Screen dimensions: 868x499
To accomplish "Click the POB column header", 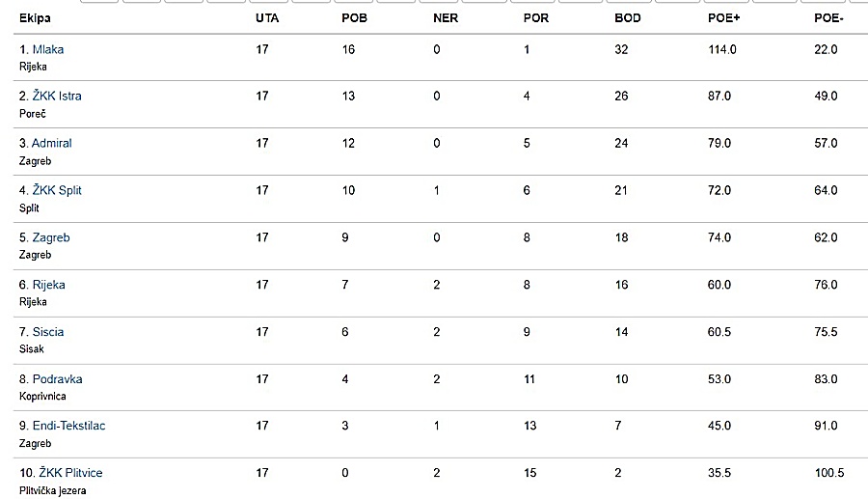I will (x=354, y=18).
